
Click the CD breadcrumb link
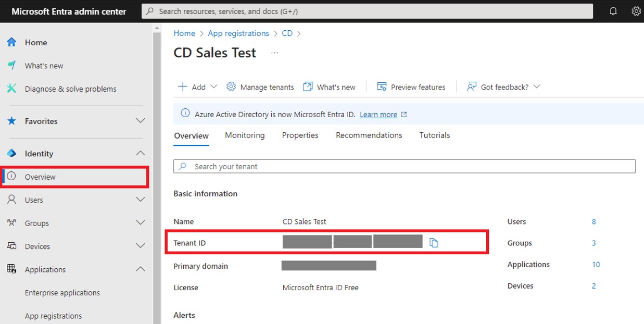pos(287,33)
